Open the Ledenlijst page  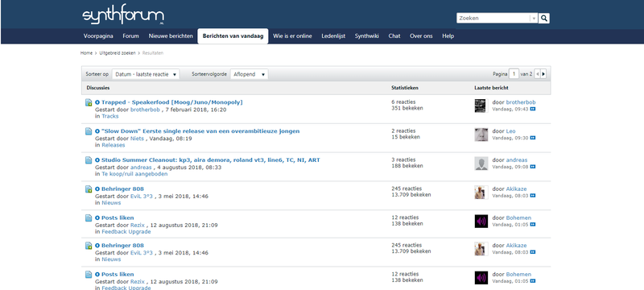(x=333, y=36)
